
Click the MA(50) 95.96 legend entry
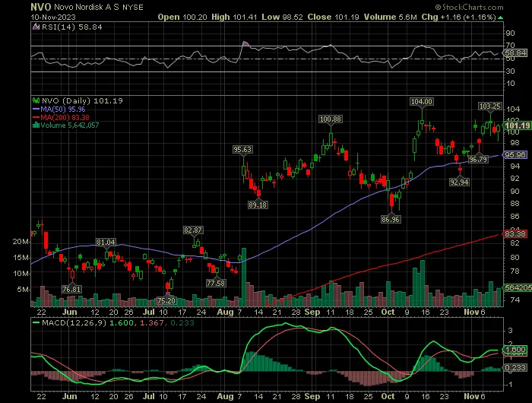point(59,109)
